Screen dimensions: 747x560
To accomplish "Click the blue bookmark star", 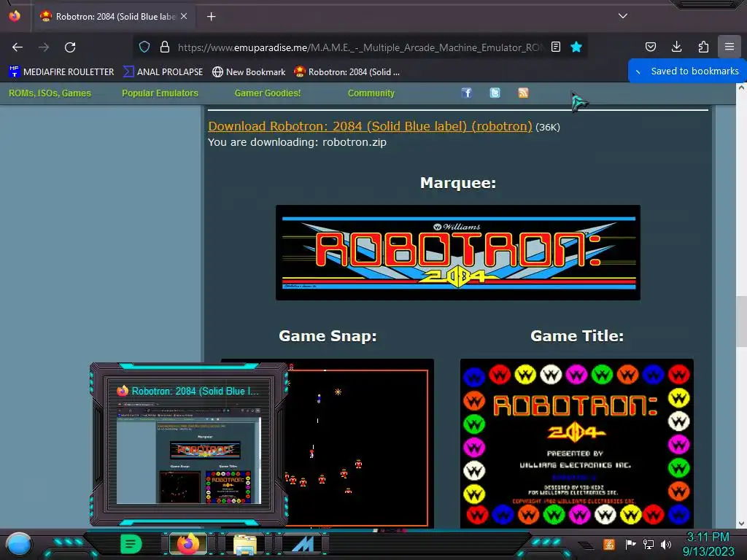I will click(x=576, y=47).
